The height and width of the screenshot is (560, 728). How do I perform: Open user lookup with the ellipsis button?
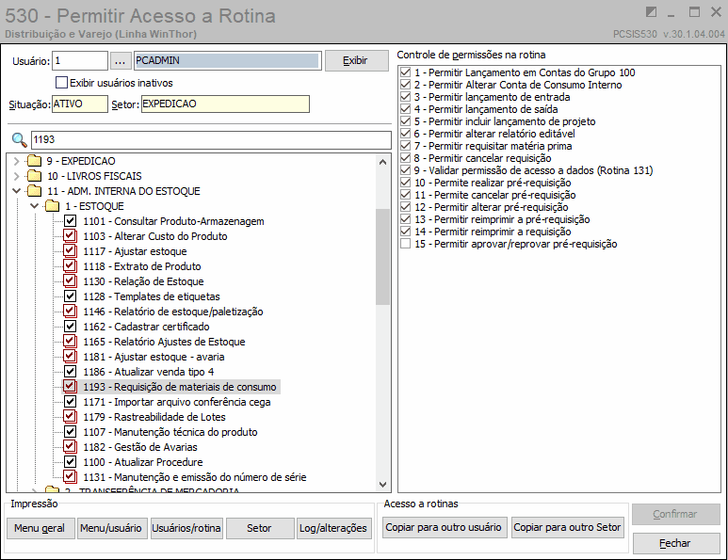[121, 61]
